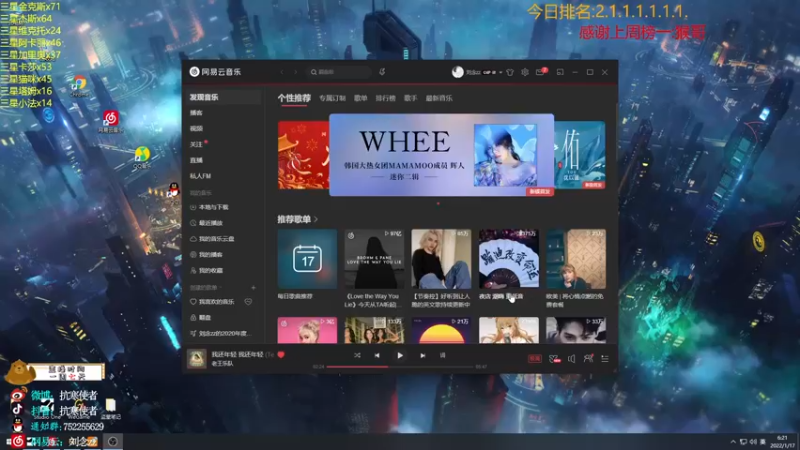Expand 推荐歌单 with its chevron
The width and height of the screenshot is (800, 450).
316,219
